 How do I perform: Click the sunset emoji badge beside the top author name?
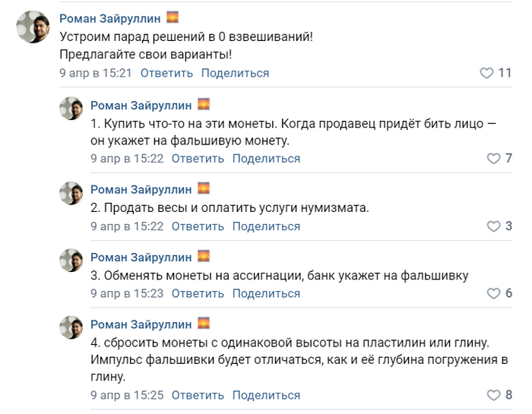click(x=173, y=17)
